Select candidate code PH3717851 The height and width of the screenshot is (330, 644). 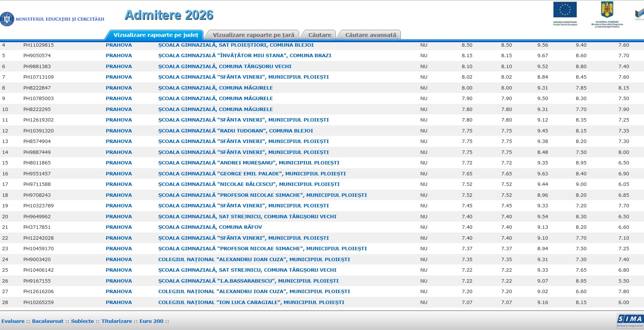37,227
